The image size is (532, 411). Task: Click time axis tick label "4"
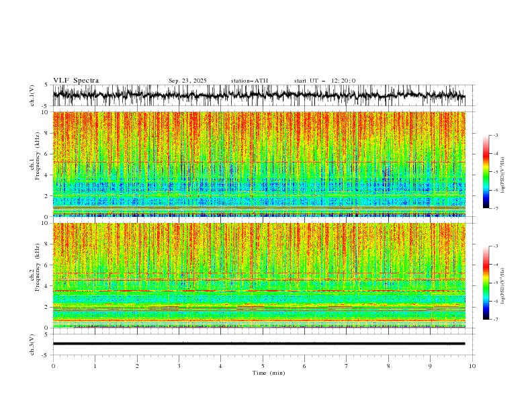pos(220,366)
